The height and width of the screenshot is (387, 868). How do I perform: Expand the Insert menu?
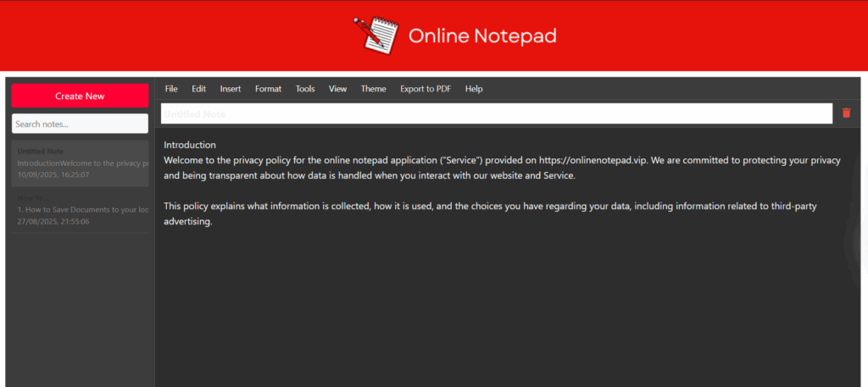230,89
